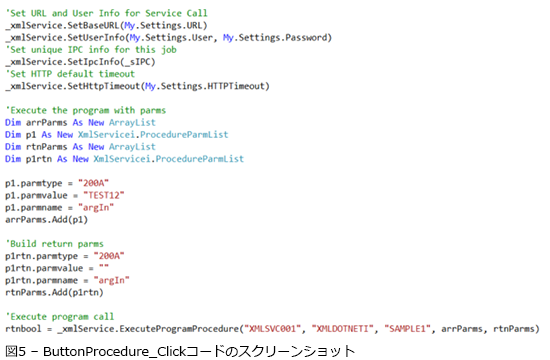The width and height of the screenshot is (550, 360).
Task: Click the _xmlService.SetIpcInfo(_sIPC) line
Action: pos(80,62)
